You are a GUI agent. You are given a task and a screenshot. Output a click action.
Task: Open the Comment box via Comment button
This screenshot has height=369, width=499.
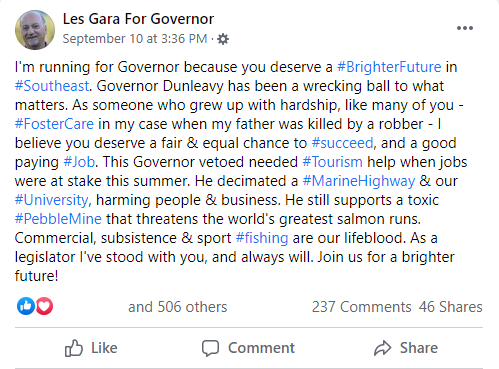[248, 348]
